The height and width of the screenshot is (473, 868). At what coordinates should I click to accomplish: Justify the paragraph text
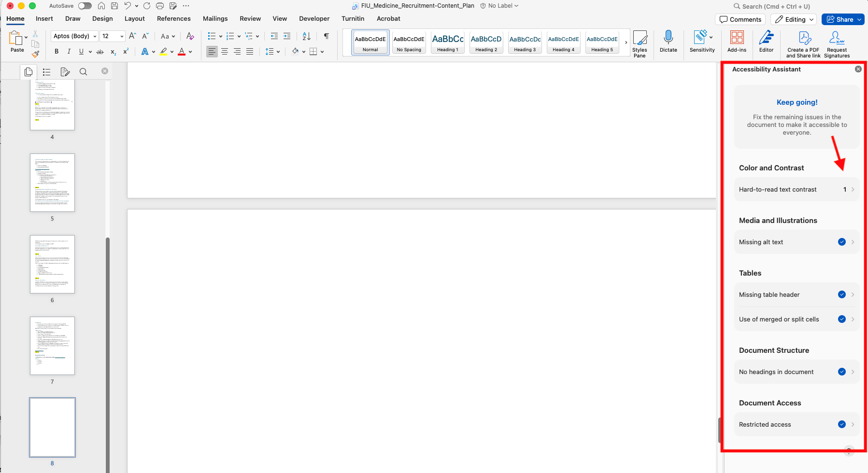[250, 52]
